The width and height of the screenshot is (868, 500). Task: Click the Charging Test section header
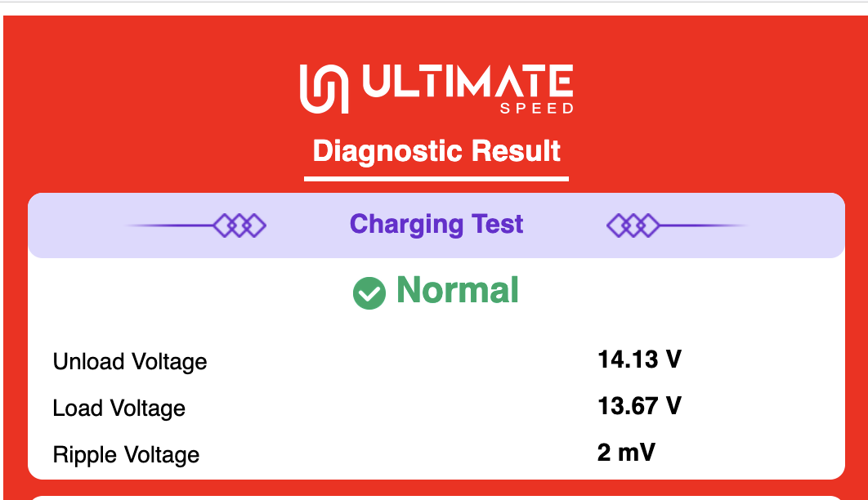point(436,225)
